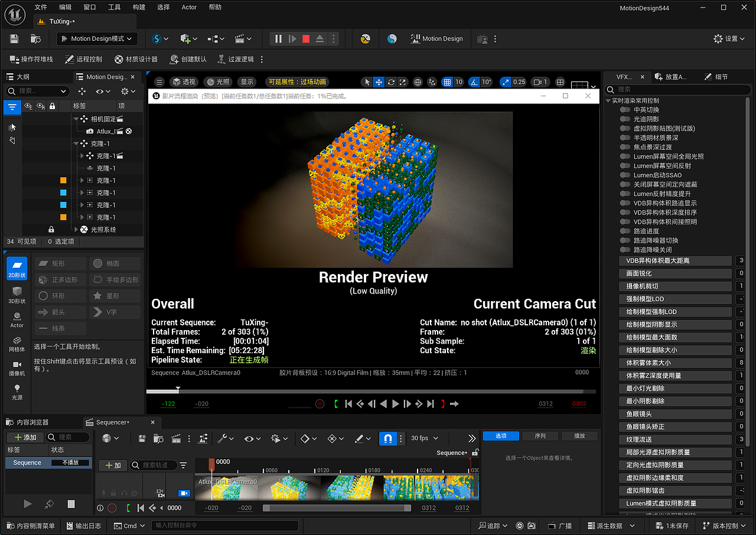Viewport: 756px width, 535px height.
Task: Toggle the 路追降噪关闭 switch
Action: [625, 250]
